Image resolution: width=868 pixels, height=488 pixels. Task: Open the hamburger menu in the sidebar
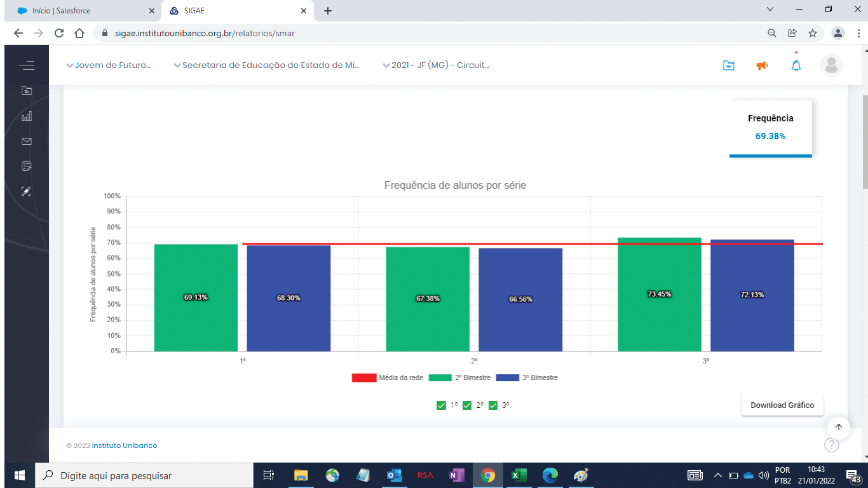tap(27, 65)
